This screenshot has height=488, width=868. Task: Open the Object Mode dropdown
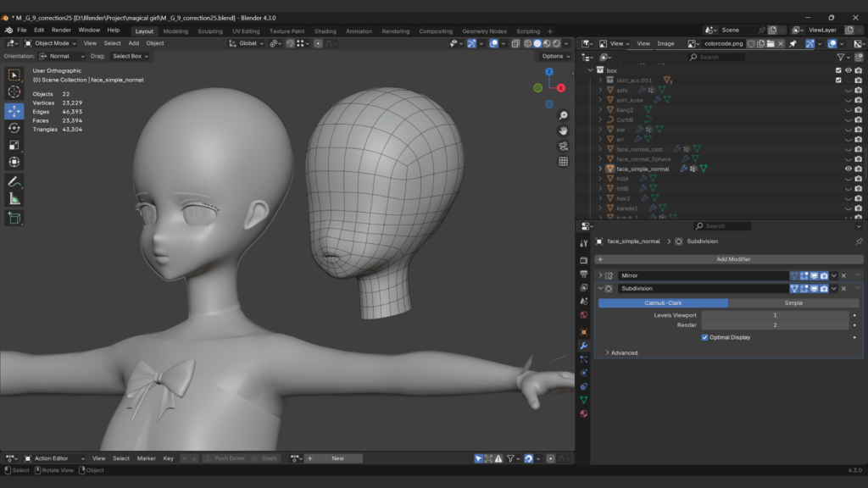tap(51, 43)
